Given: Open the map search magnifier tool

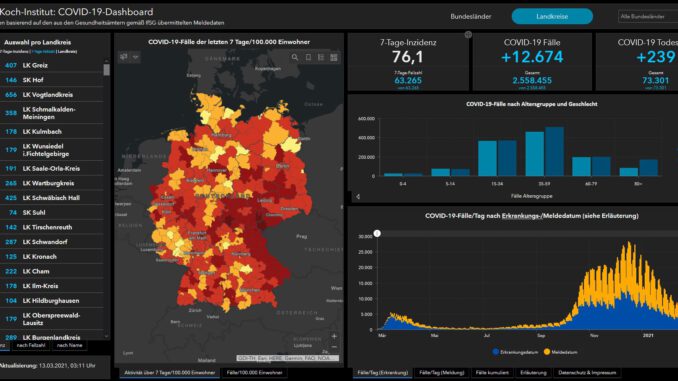Looking at the screenshot, I should pos(295,57).
